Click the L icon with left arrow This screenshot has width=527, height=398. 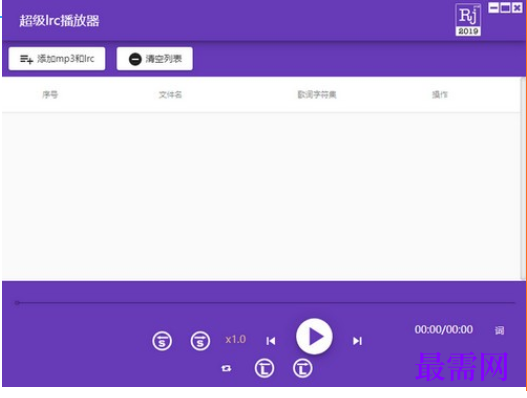coord(264,368)
